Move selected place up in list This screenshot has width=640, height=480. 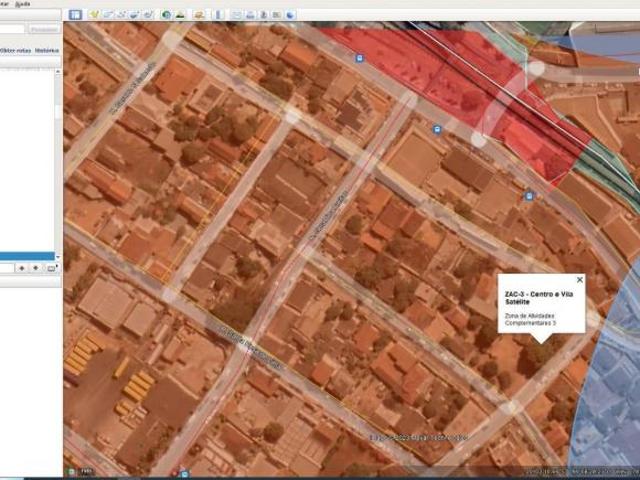(22, 268)
